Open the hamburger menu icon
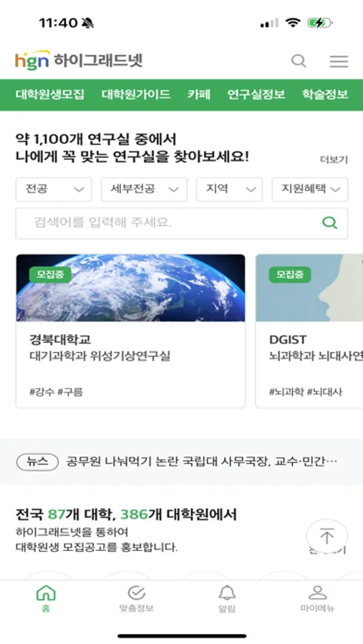Viewport: 363px width, 644px height. (x=339, y=62)
